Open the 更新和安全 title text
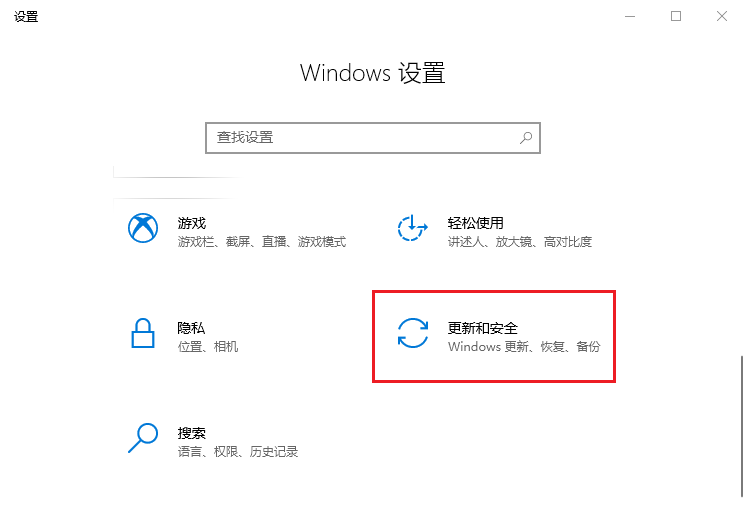Viewport: 745px width, 513px height. (x=483, y=328)
